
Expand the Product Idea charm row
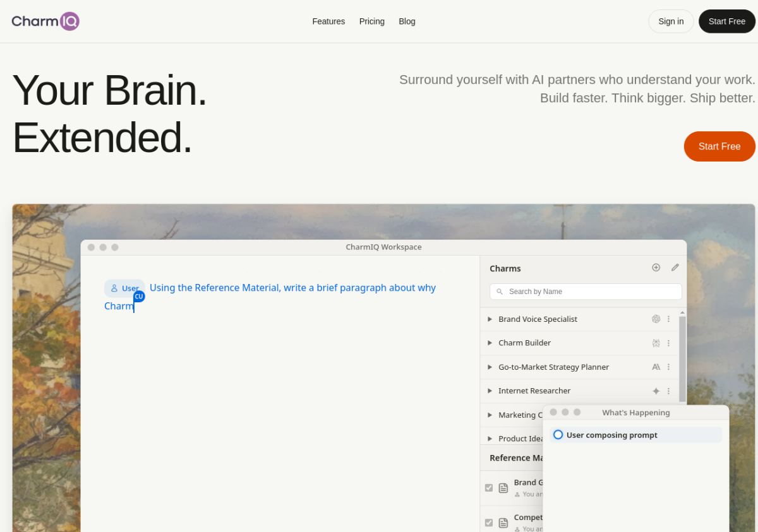(x=490, y=439)
